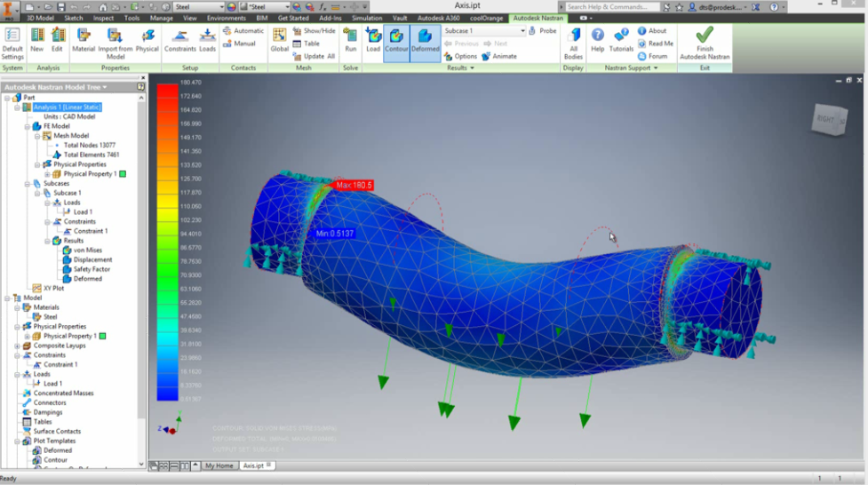
Task: Activate the Probe tool
Action: coord(542,31)
